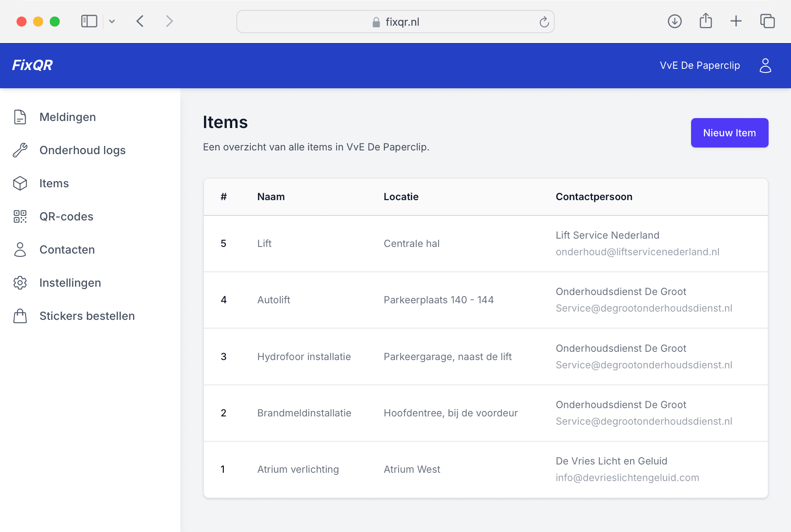Select the Hydrofoor installatie item

coord(304,357)
